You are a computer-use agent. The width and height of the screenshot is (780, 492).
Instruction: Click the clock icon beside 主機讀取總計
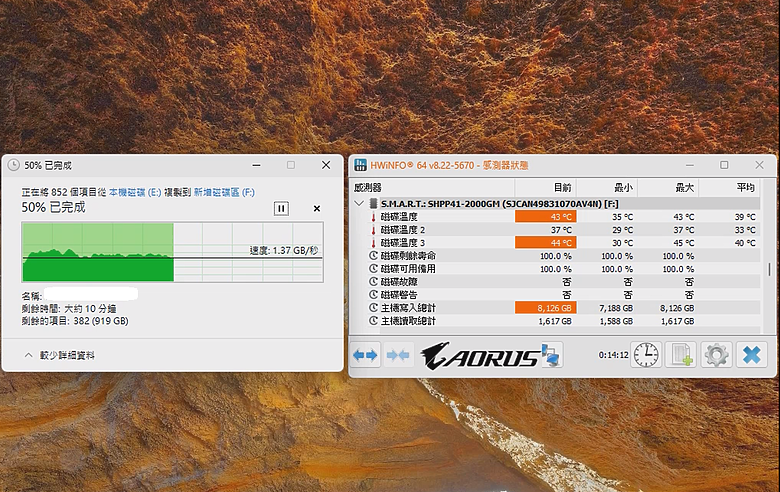pyautogui.click(x=374, y=321)
